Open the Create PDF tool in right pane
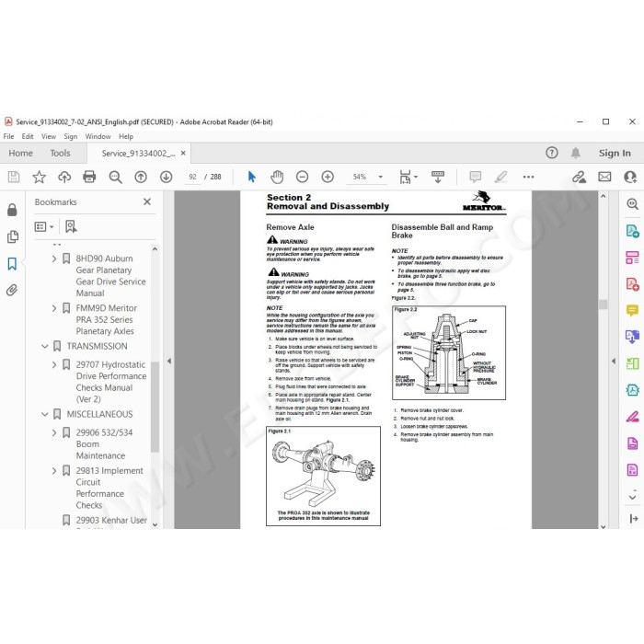This screenshot has width=644, height=644. [633, 283]
